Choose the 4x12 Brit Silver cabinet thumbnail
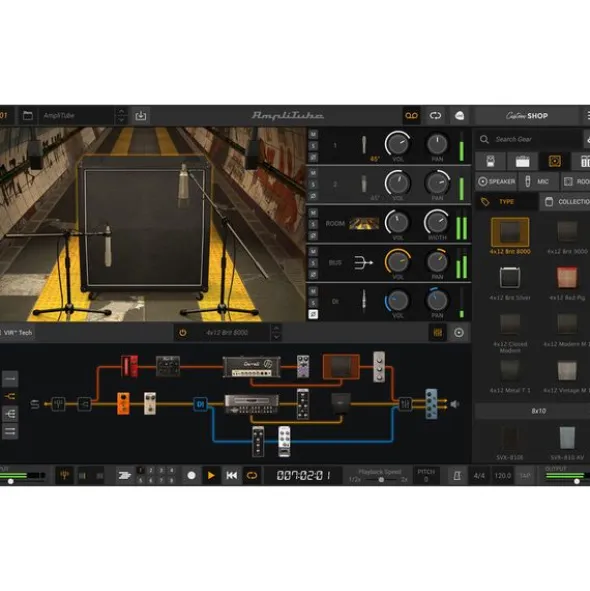Viewport: 590px width, 591px height. tap(510, 277)
